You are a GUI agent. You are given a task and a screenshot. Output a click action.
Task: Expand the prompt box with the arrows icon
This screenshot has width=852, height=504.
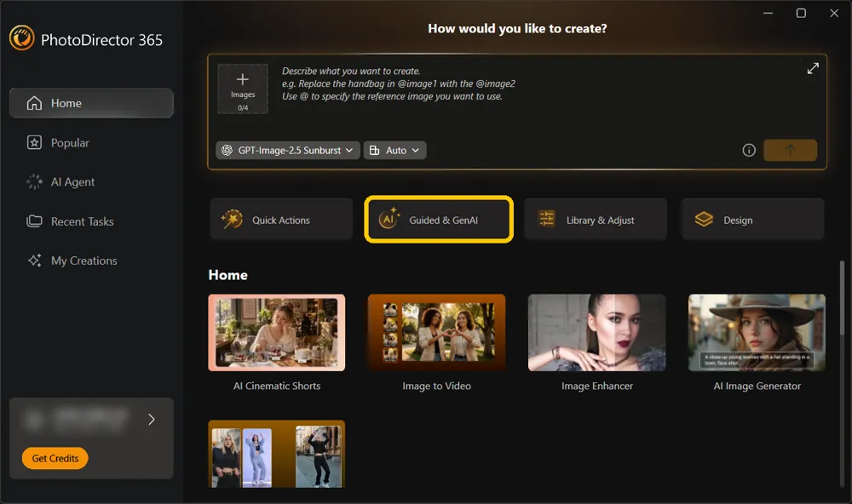813,68
